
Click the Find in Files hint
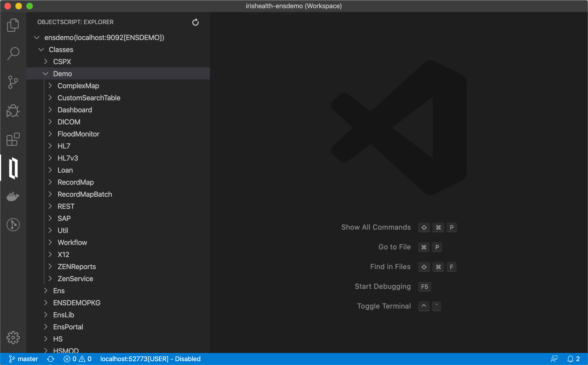(390, 267)
